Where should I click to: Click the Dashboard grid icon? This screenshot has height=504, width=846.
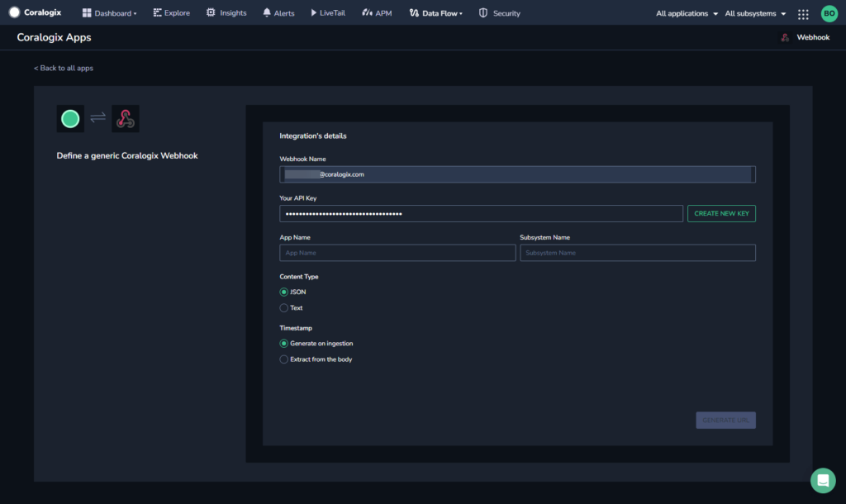(86, 13)
